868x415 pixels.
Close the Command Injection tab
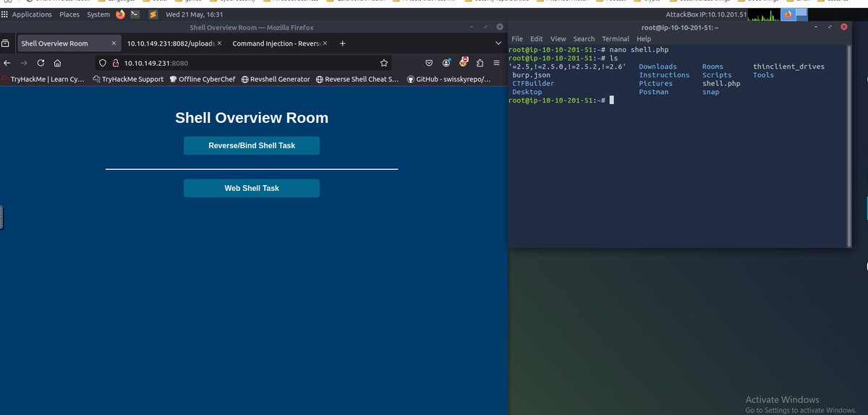(326, 43)
